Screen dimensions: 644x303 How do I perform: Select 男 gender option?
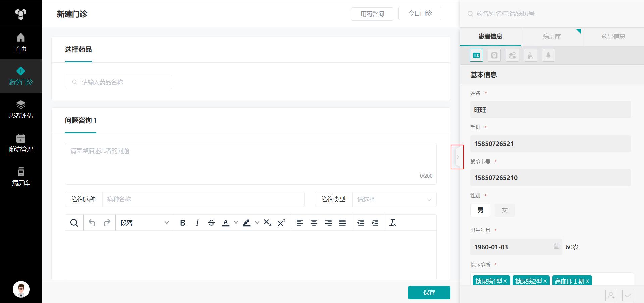pyautogui.click(x=480, y=210)
